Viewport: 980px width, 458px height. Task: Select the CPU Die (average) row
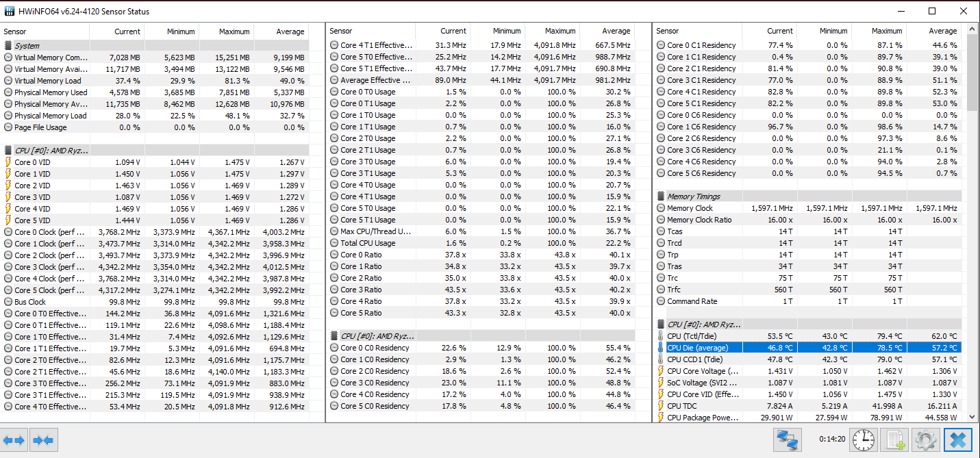click(x=702, y=348)
